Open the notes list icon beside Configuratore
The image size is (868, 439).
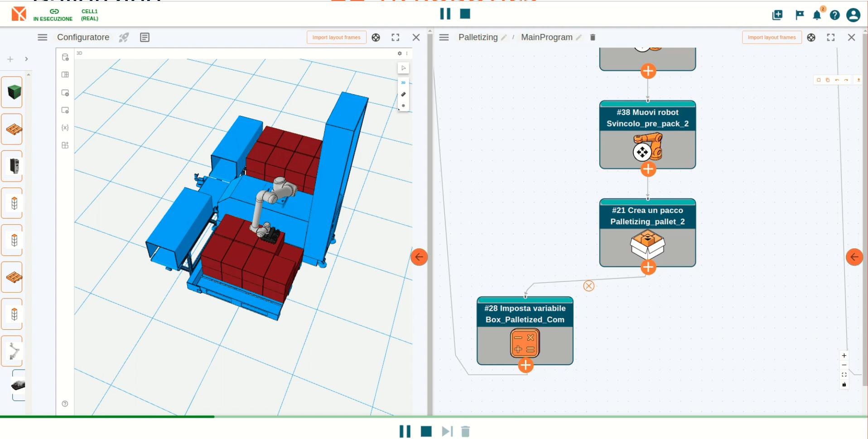click(145, 38)
